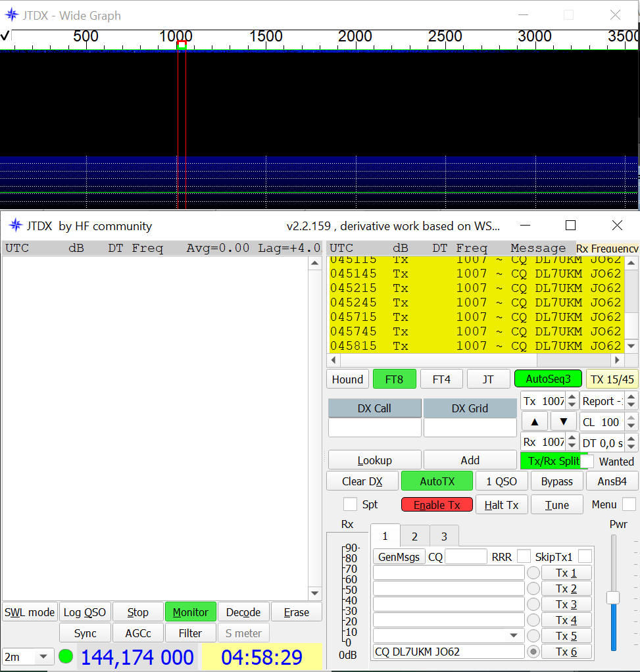Switch to tab 2 of messages

[414, 536]
